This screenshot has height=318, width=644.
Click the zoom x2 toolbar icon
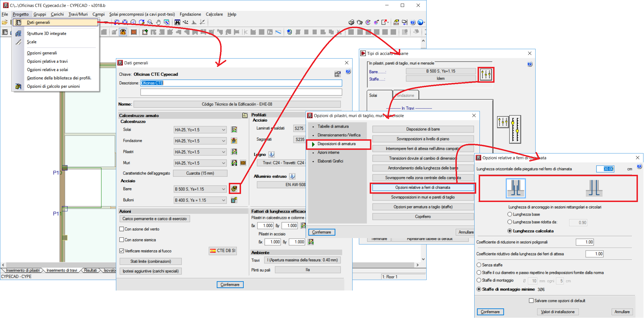133,22
